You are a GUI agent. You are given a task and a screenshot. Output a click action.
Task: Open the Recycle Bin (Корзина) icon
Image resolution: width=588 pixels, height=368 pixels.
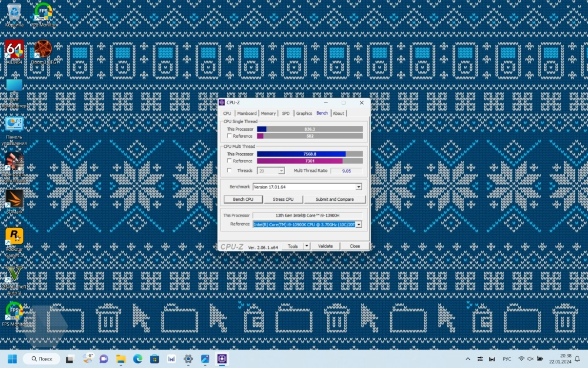coord(14,12)
